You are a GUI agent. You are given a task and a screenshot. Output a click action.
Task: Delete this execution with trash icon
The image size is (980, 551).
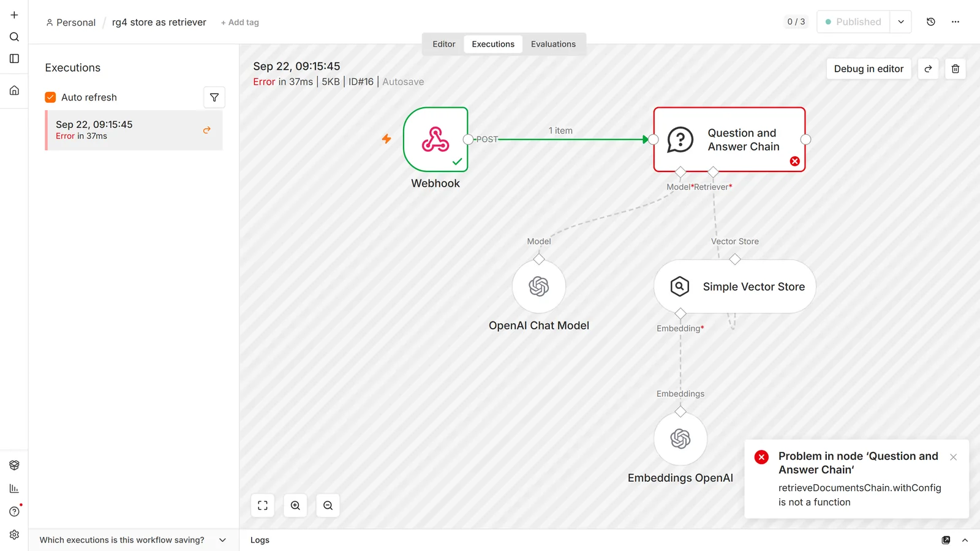click(956, 69)
